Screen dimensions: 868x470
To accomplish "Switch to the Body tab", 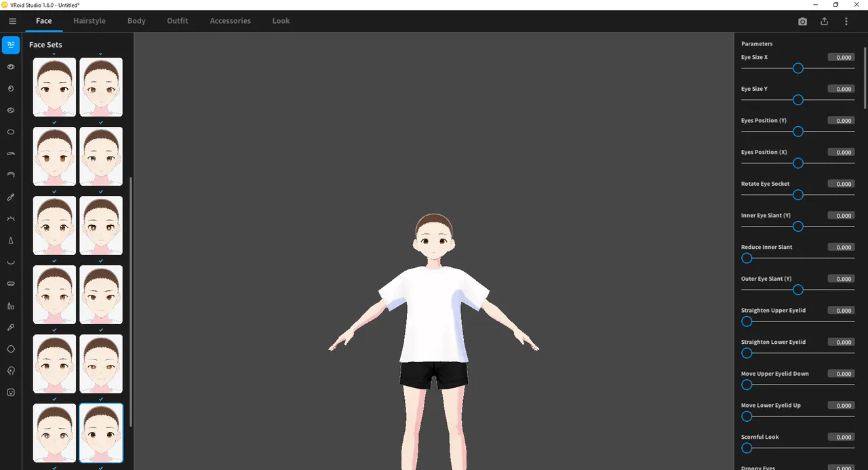I will [x=136, y=21].
